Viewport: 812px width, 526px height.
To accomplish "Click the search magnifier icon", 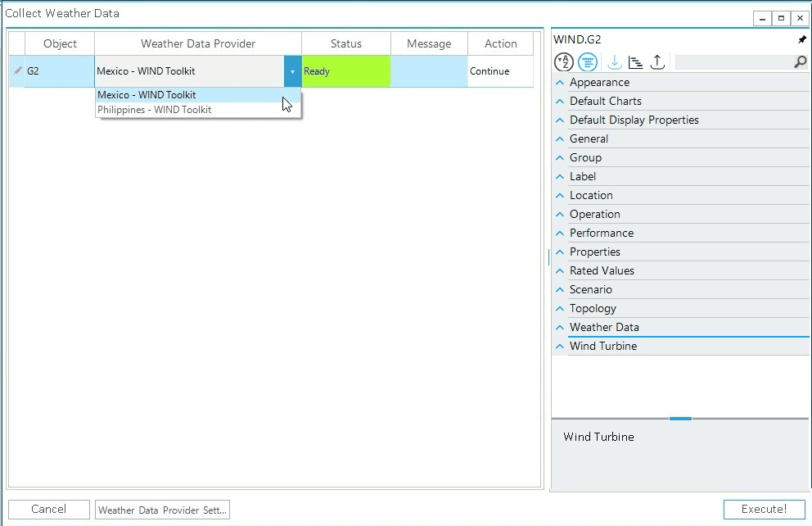I will pyautogui.click(x=799, y=61).
